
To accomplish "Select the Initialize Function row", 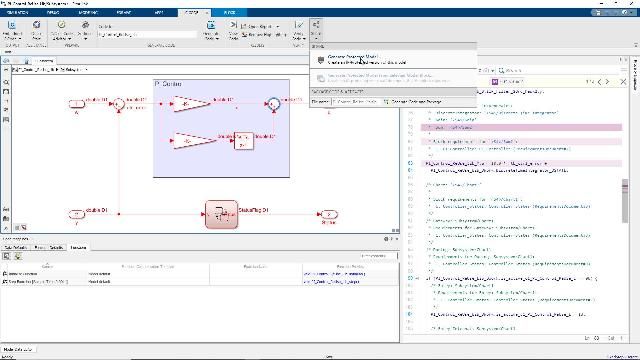I will point(199,274).
